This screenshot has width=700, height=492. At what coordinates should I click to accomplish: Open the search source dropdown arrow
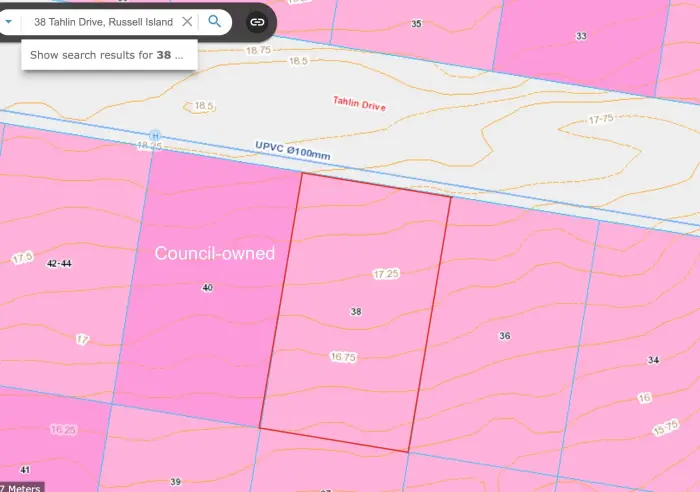[x=8, y=21]
